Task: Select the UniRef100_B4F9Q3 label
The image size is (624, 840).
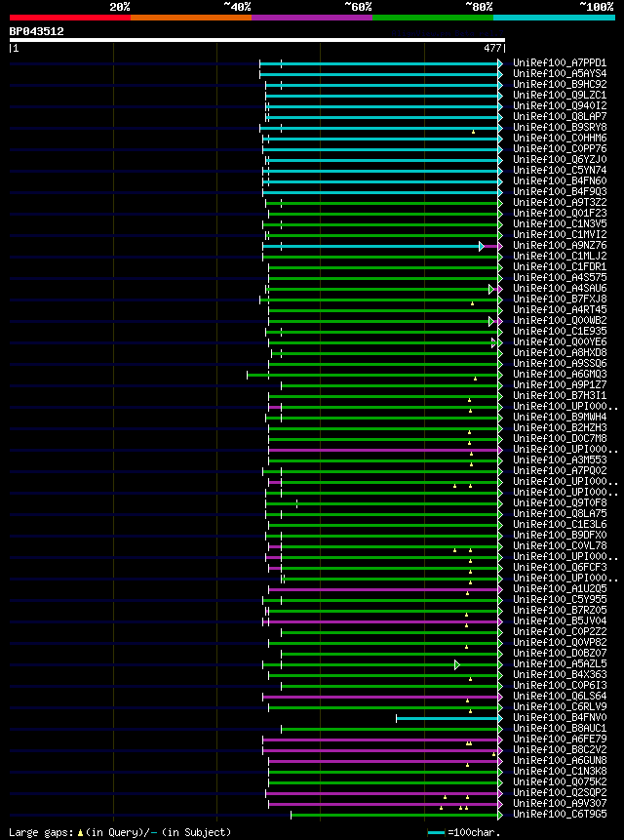Action: pos(560,192)
